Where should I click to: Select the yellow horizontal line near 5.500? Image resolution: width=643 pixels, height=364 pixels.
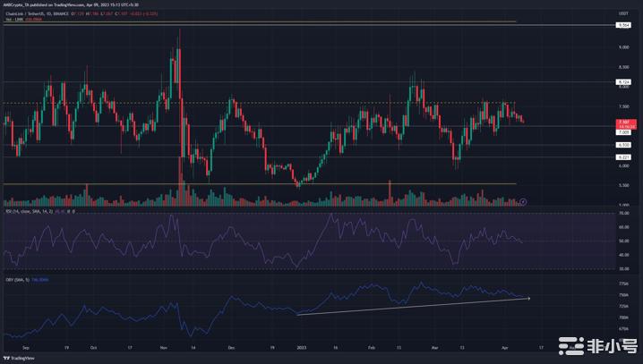click(269, 183)
